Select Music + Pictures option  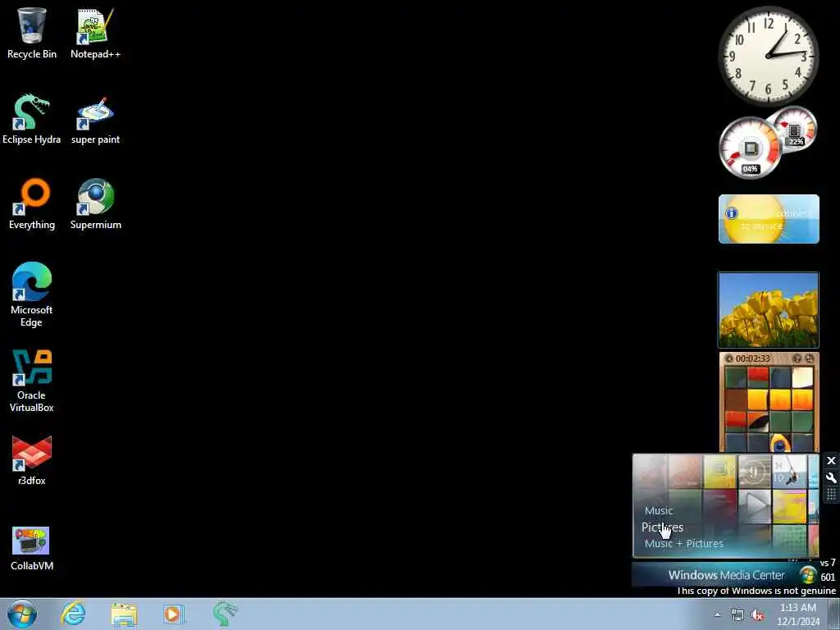pos(683,543)
